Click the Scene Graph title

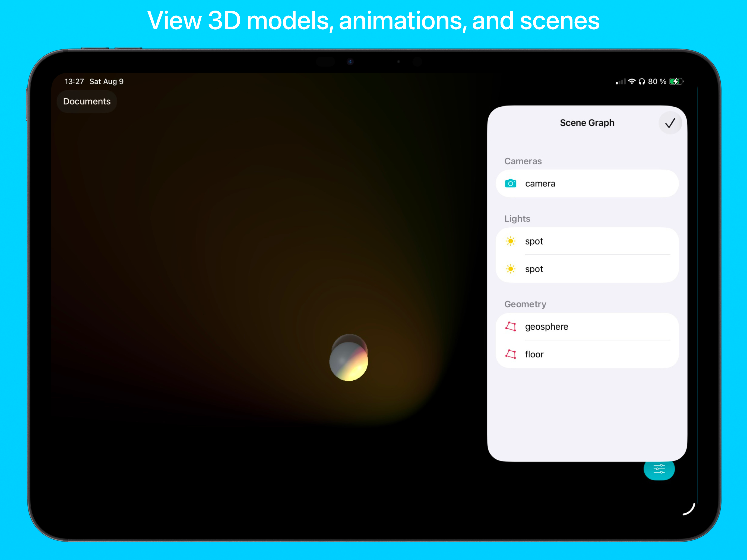[587, 123]
